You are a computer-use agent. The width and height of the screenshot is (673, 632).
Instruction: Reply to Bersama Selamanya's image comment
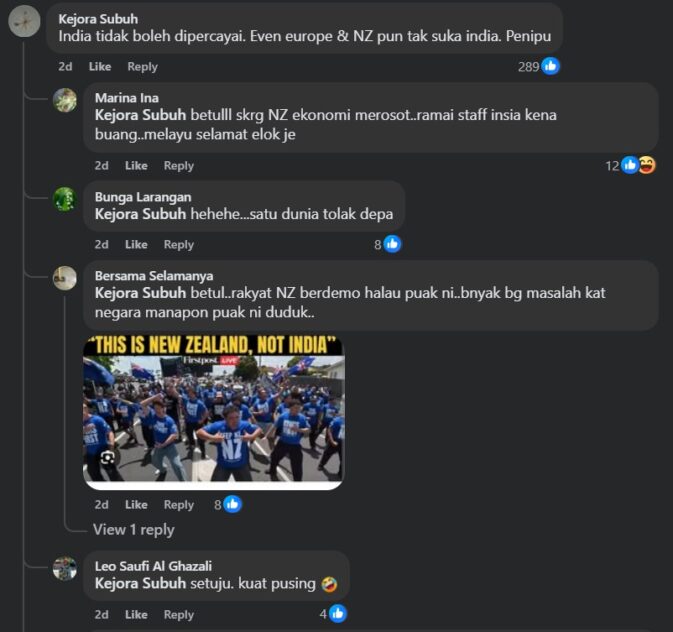[x=179, y=505]
